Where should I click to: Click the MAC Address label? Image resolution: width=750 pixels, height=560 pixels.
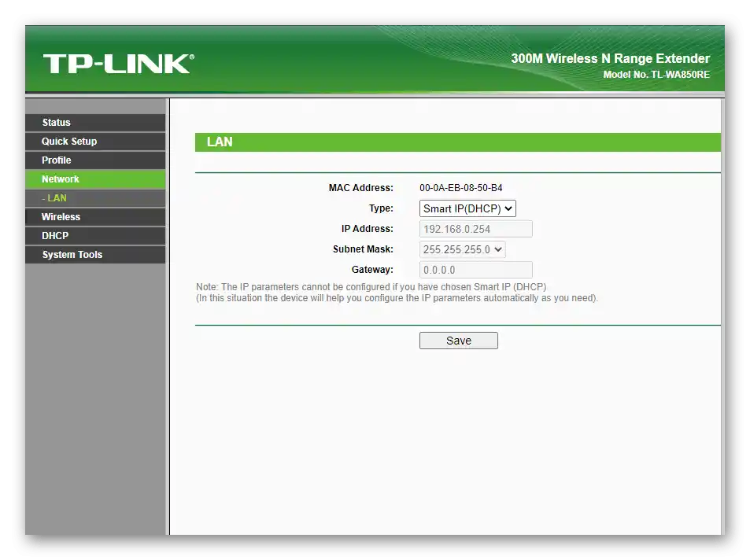[360, 188]
